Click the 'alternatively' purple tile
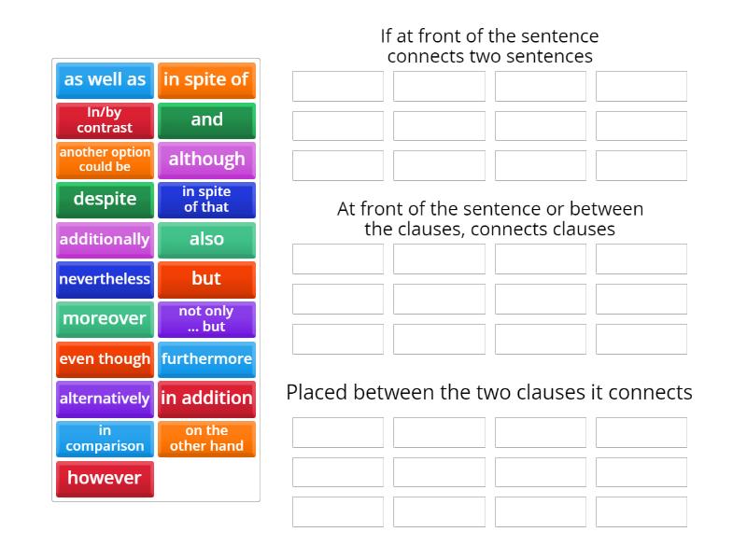 click(x=104, y=399)
